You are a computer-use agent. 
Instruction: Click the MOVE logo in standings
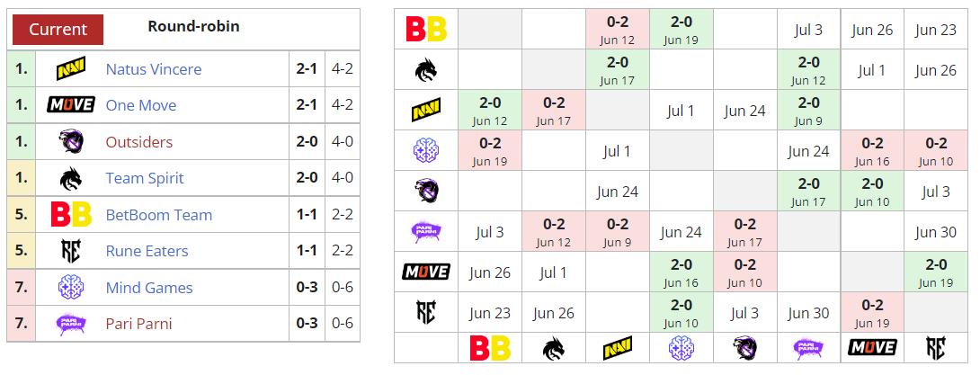tap(71, 105)
